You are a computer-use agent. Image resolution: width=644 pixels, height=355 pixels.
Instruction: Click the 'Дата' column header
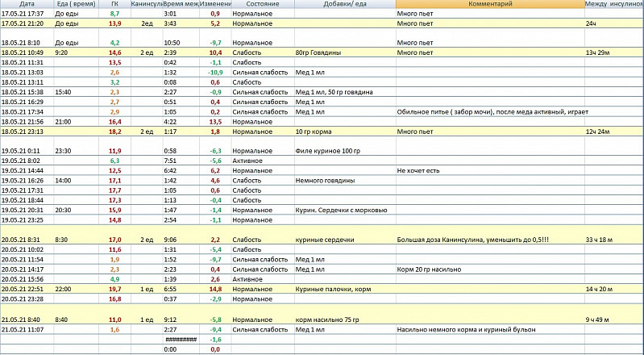coord(27,4)
